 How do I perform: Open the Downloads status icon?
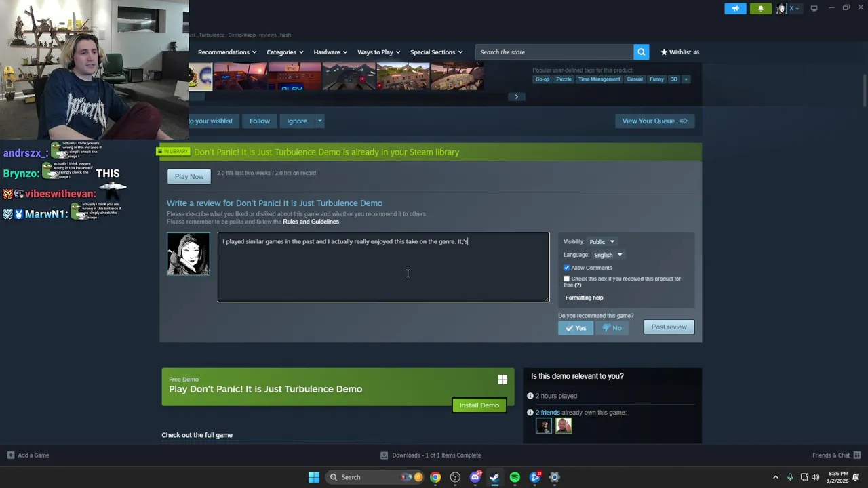click(x=384, y=455)
